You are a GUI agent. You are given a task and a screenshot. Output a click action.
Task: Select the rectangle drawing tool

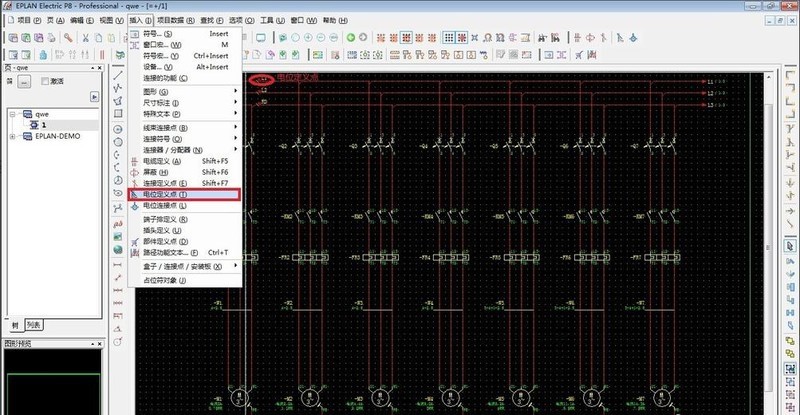(118, 113)
